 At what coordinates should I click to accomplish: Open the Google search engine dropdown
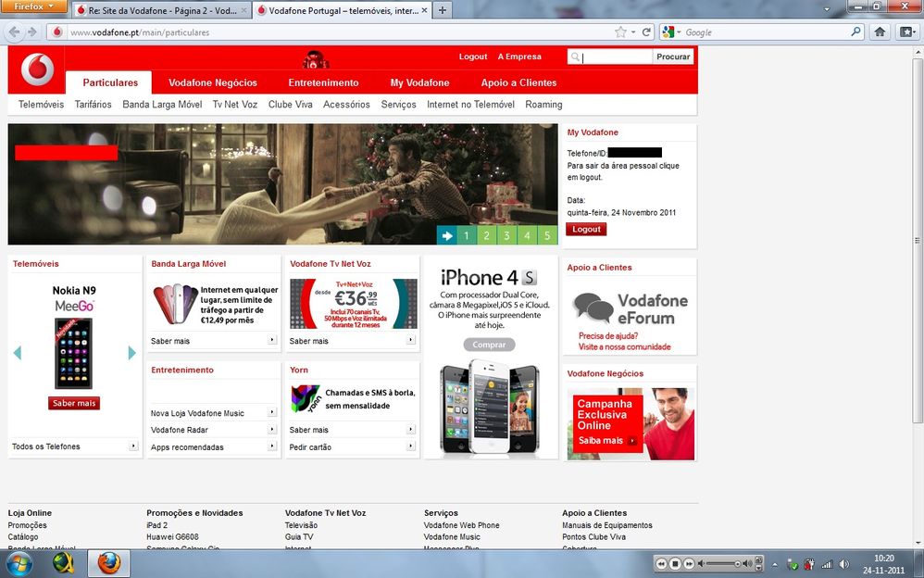coord(670,31)
